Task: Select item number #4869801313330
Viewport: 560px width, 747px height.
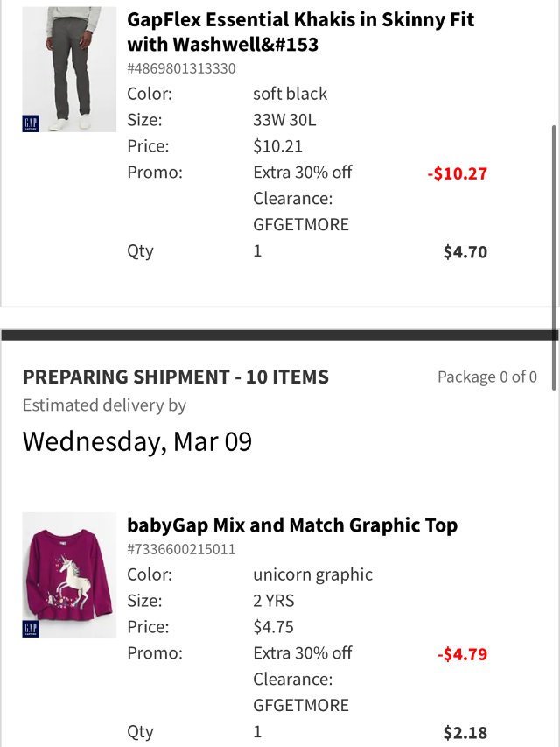Action: click(x=181, y=68)
